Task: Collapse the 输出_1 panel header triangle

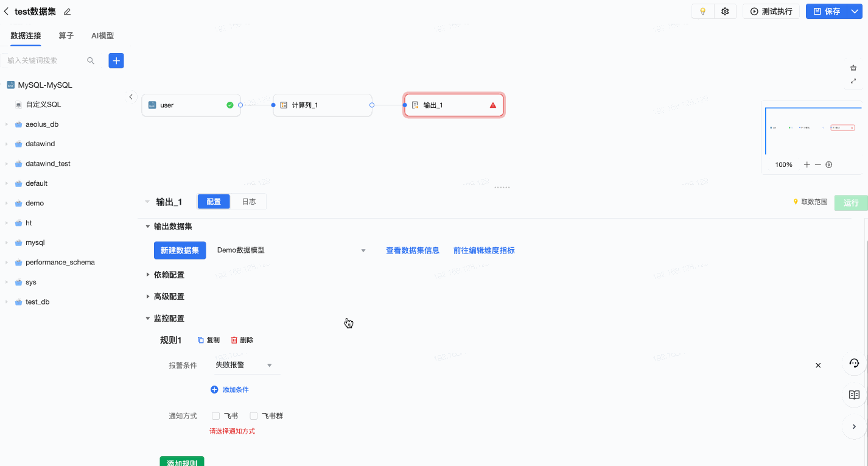Action: click(147, 202)
